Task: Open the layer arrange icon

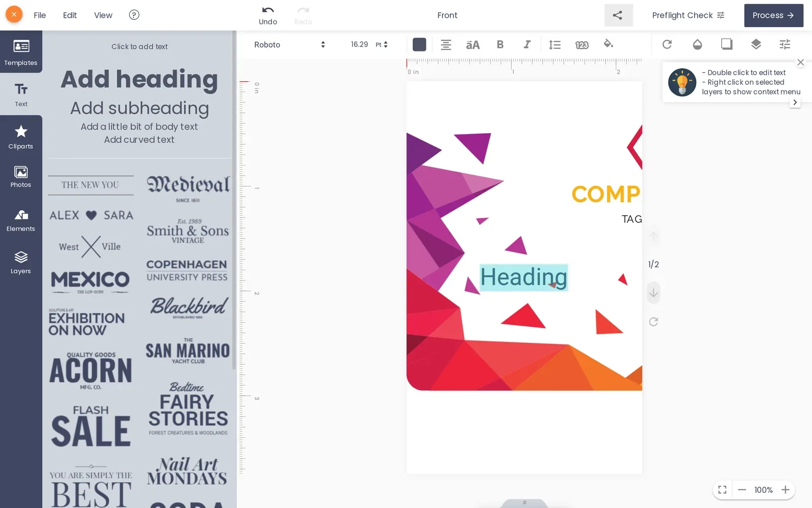Action: 756,44
